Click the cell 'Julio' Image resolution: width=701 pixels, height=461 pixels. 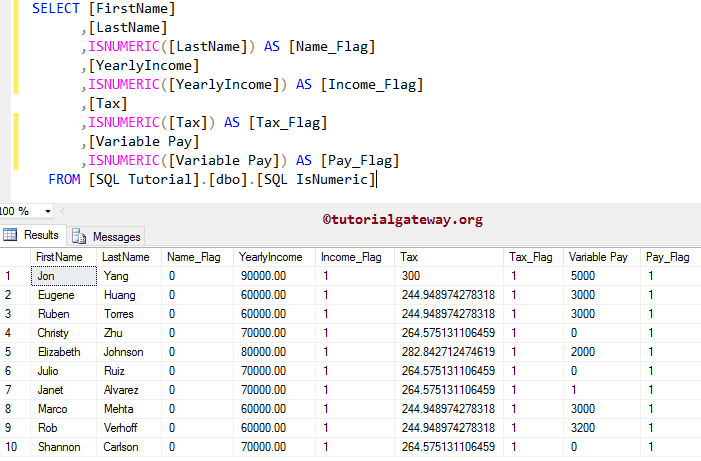63,371
